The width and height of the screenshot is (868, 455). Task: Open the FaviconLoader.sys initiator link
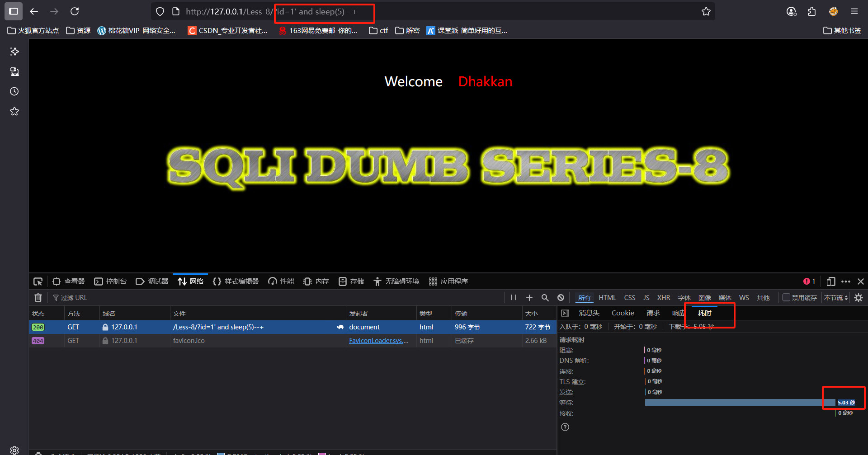coord(379,340)
